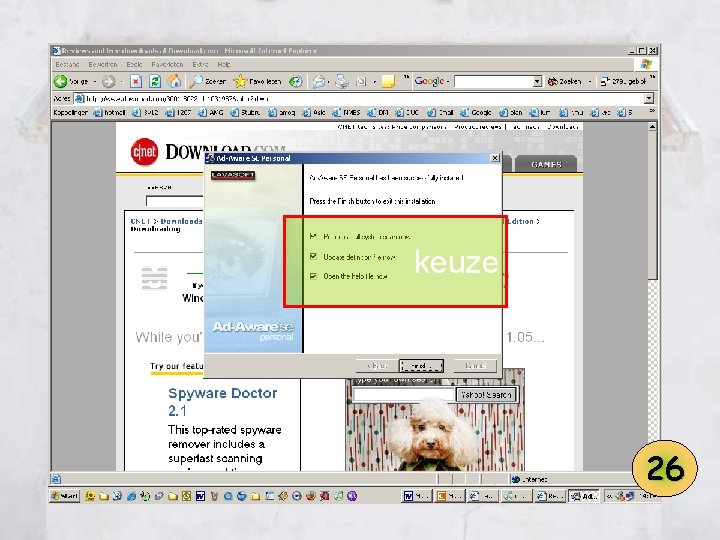This screenshot has width=720, height=540.
Task: Click the Google toolbar Zoeken button
Action: (564, 81)
